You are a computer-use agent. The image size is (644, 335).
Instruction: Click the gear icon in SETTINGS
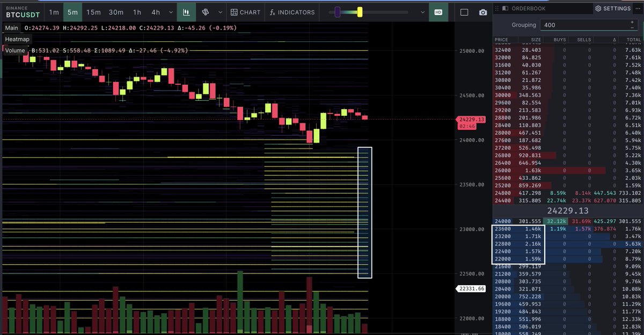[598, 9]
